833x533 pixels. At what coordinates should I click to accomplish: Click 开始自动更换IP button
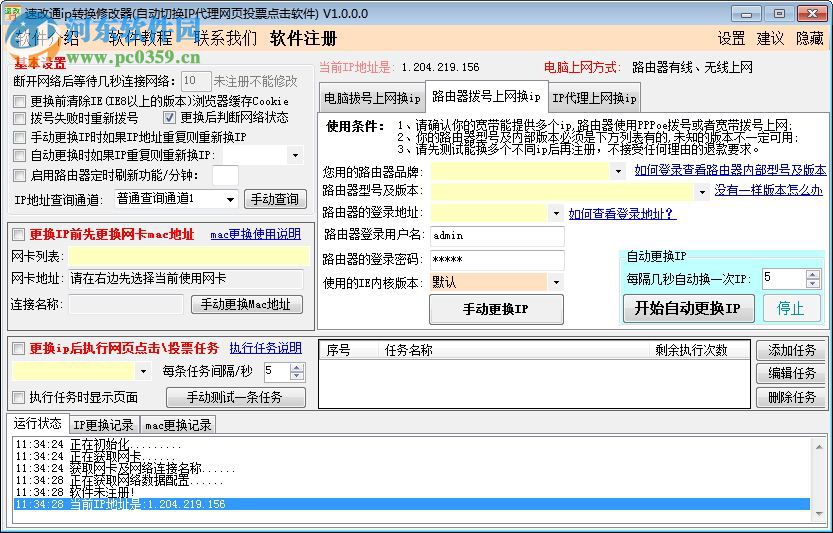pos(688,308)
